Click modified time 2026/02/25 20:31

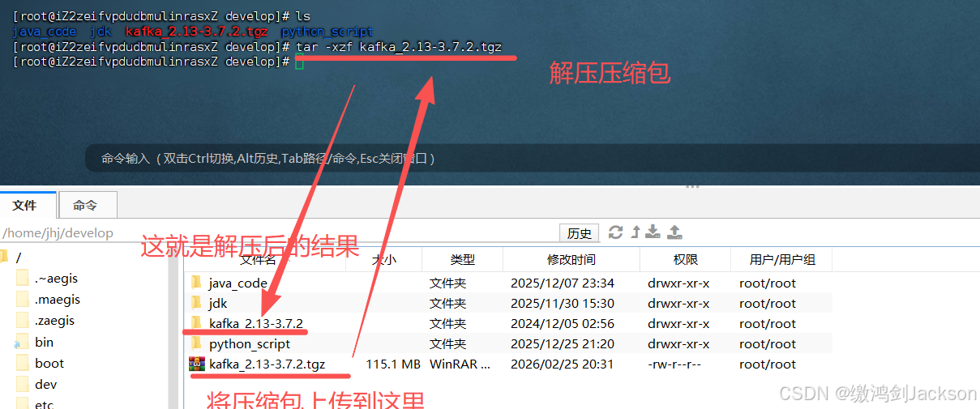(563, 364)
